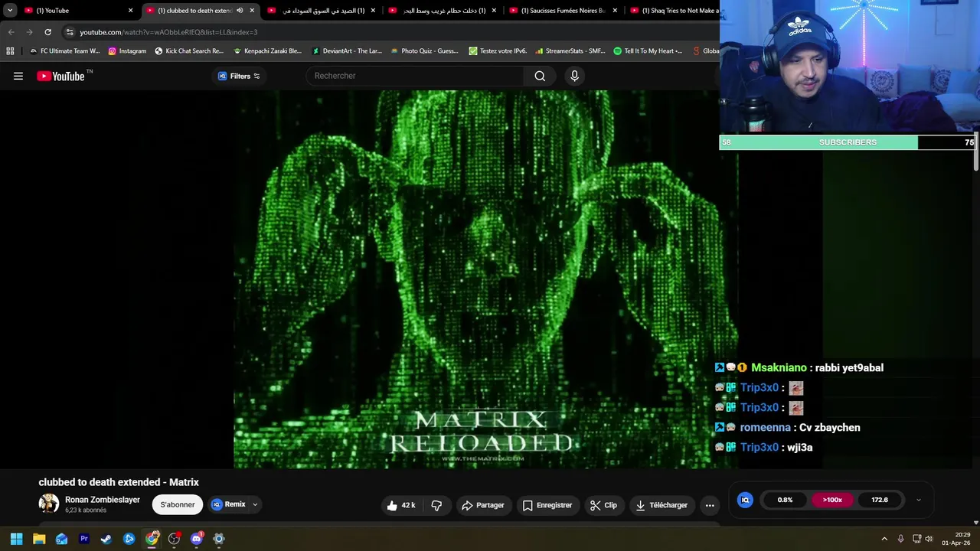This screenshot has width=980, height=551.
Task: Click the SUBSCRIBERS goal progress bar
Action: click(x=847, y=142)
